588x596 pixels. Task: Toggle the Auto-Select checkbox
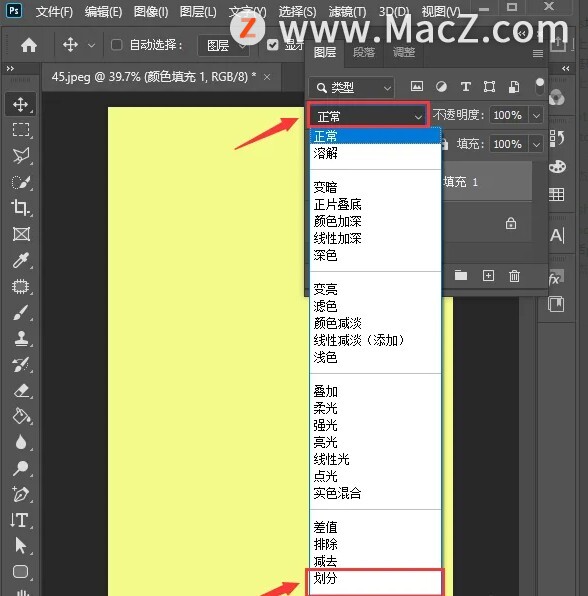[x=116, y=45]
